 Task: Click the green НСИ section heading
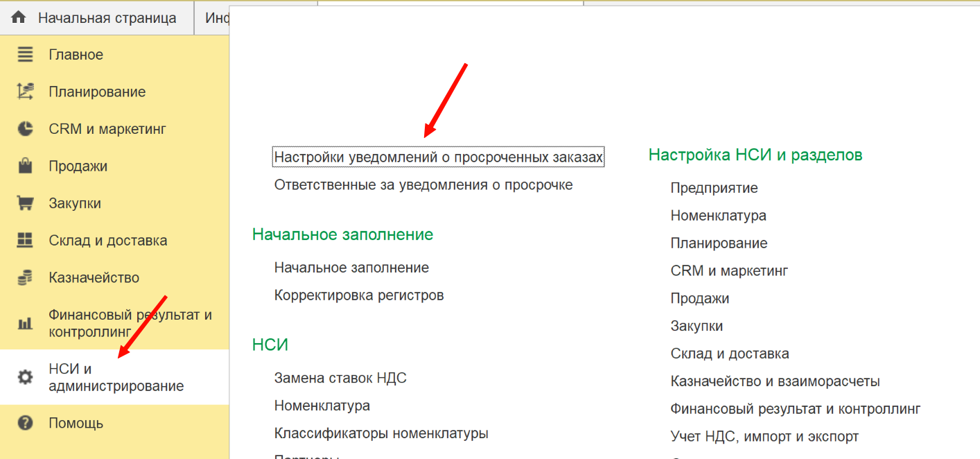click(270, 345)
